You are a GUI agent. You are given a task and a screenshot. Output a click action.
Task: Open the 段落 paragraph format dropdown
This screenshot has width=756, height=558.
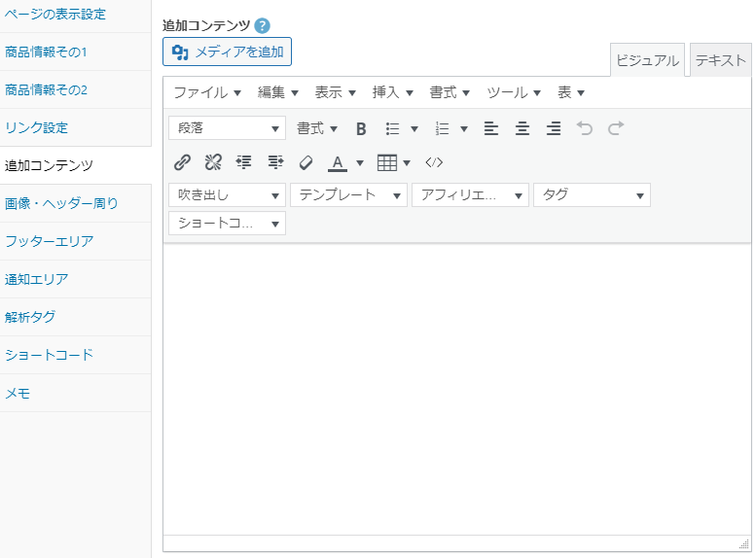pos(227,128)
